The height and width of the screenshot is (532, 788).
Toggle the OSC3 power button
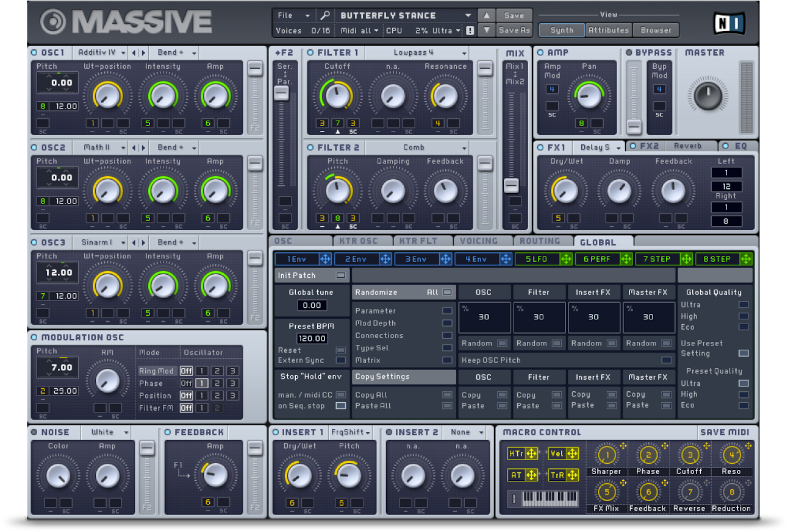pyautogui.click(x=34, y=242)
